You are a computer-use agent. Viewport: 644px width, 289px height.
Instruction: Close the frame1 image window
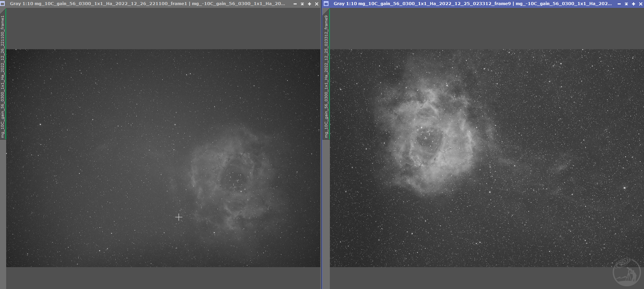tap(317, 4)
